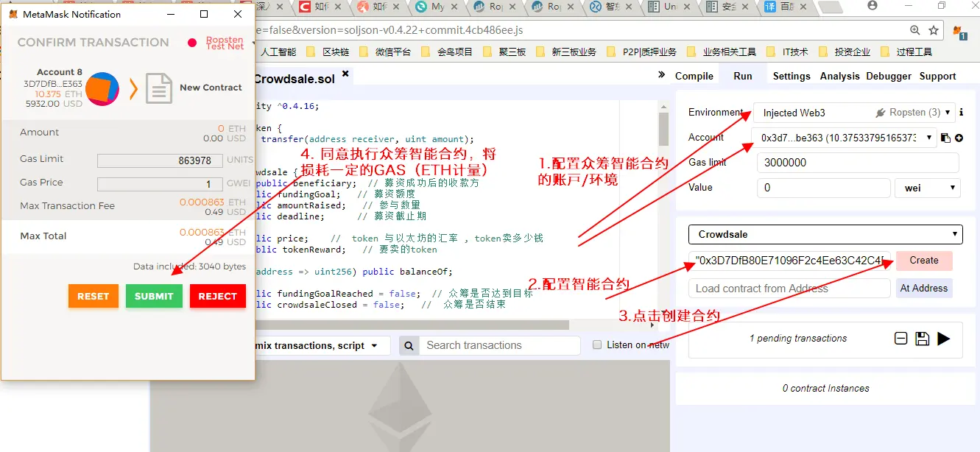The width and height of the screenshot is (980, 452).
Task: Copy the account address with the clipboard icon
Action: [946, 138]
